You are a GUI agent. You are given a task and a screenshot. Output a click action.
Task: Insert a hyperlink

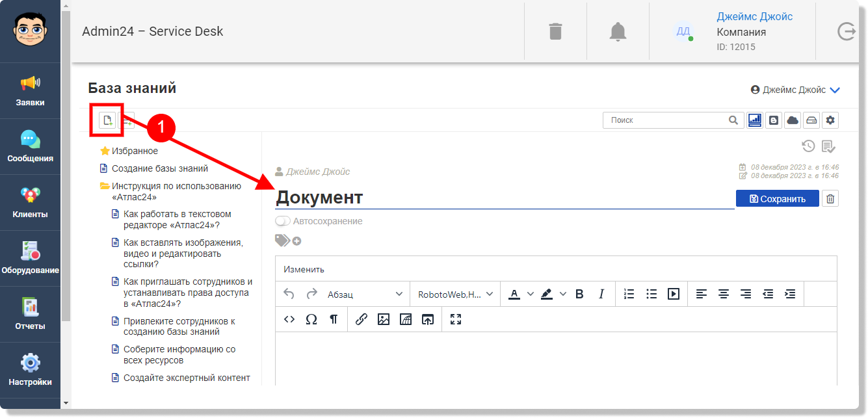pos(362,319)
